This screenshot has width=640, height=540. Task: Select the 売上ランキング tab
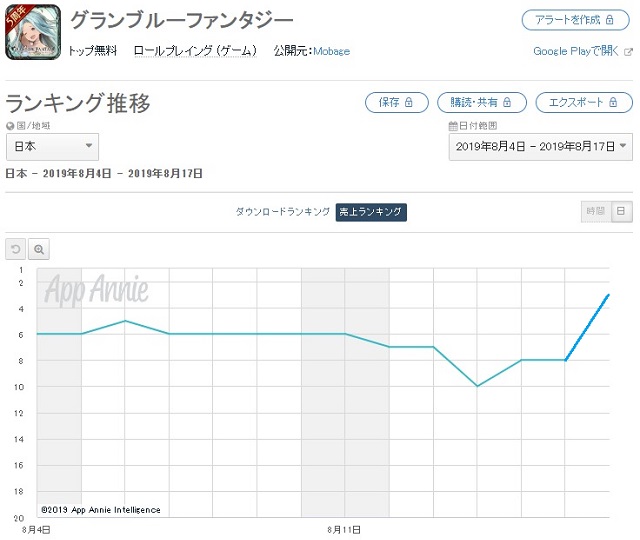coord(371,212)
